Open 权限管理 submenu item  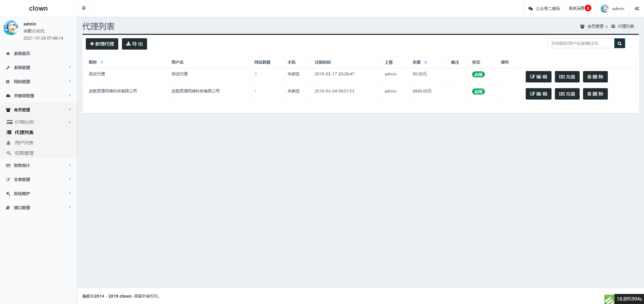click(x=39, y=153)
